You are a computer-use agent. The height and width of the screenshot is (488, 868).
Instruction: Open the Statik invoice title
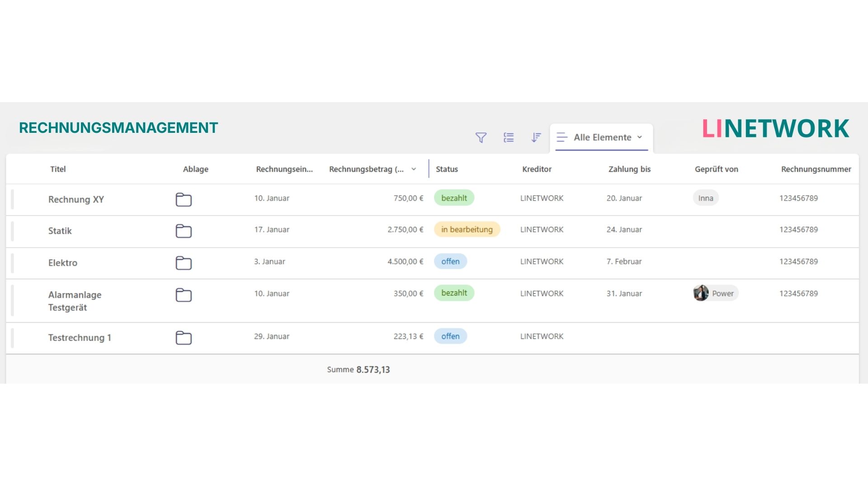pyautogui.click(x=60, y=231)
